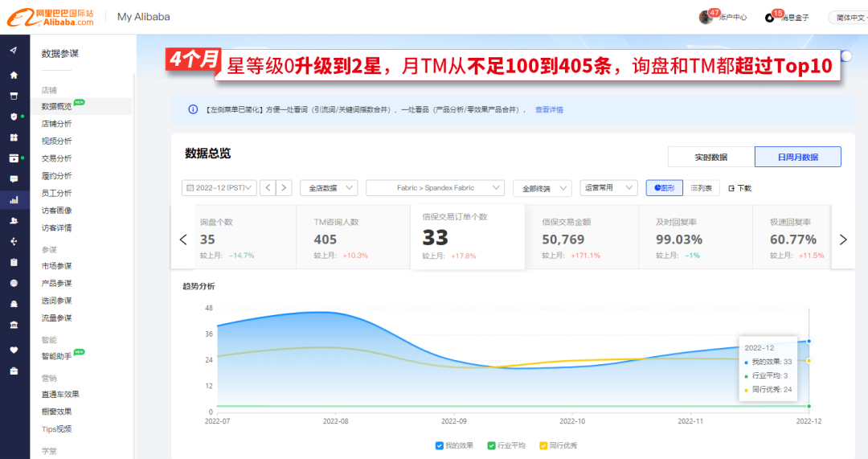Open the 全店数据 dropdown
Screen dimensions: 868x459
[329, 187]
